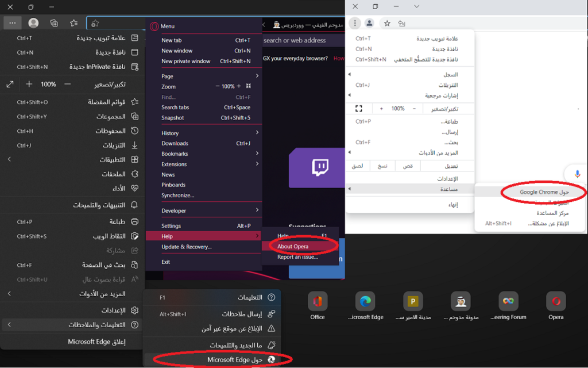The width and height of the screenshot is (588, 368).
Task: Click the Edge three-dot Settings and more button
Action: tap(13, 23)
